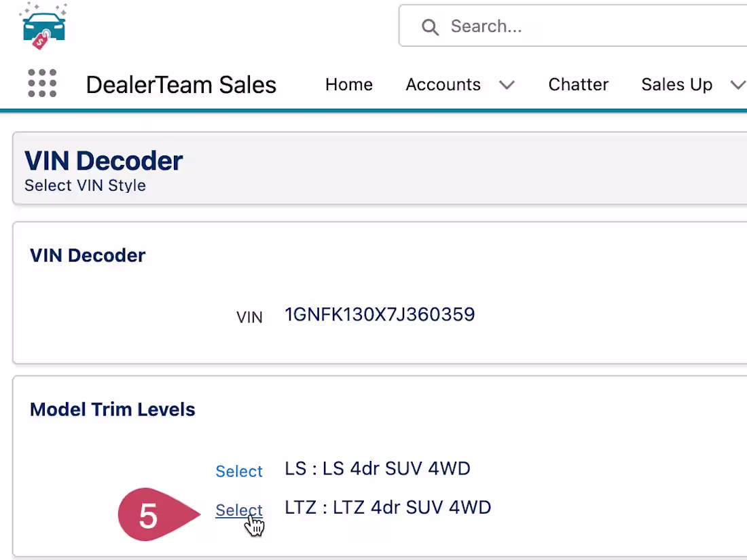Image resolution: width=747 pixels, height=560 pixels.
Task: Focus the Search... input field
Action: pos(572,26)
